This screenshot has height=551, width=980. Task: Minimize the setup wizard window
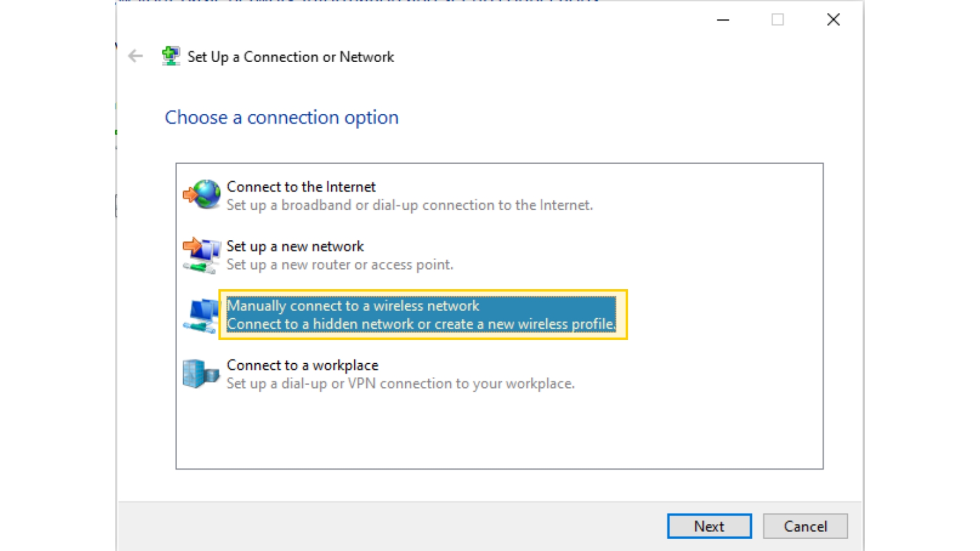click(x=723, y=20)
